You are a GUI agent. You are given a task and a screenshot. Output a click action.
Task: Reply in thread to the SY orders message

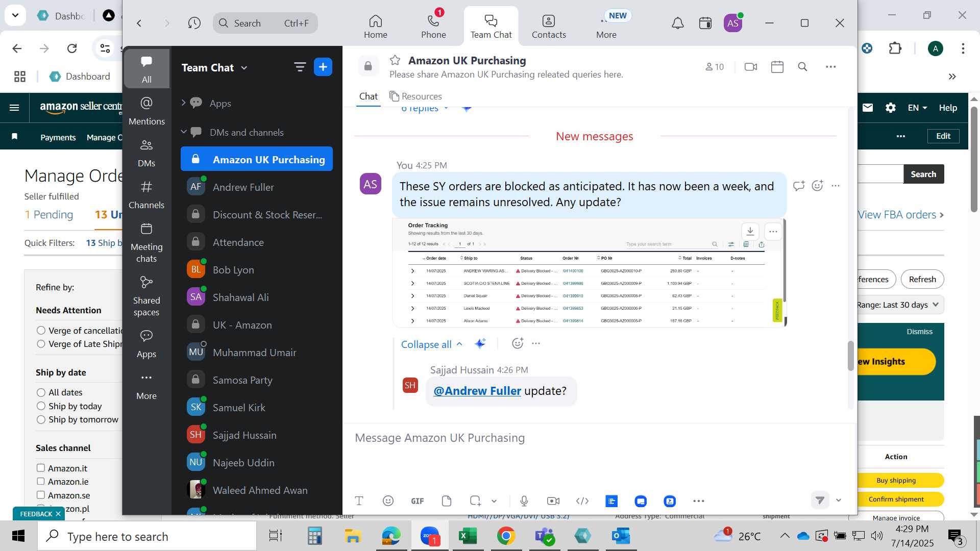[x=799, y=186]
